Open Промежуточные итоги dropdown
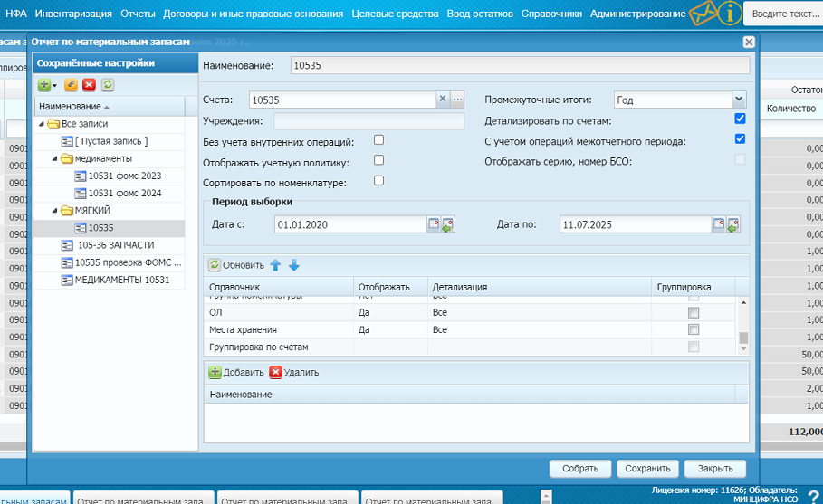 (739, 100)
